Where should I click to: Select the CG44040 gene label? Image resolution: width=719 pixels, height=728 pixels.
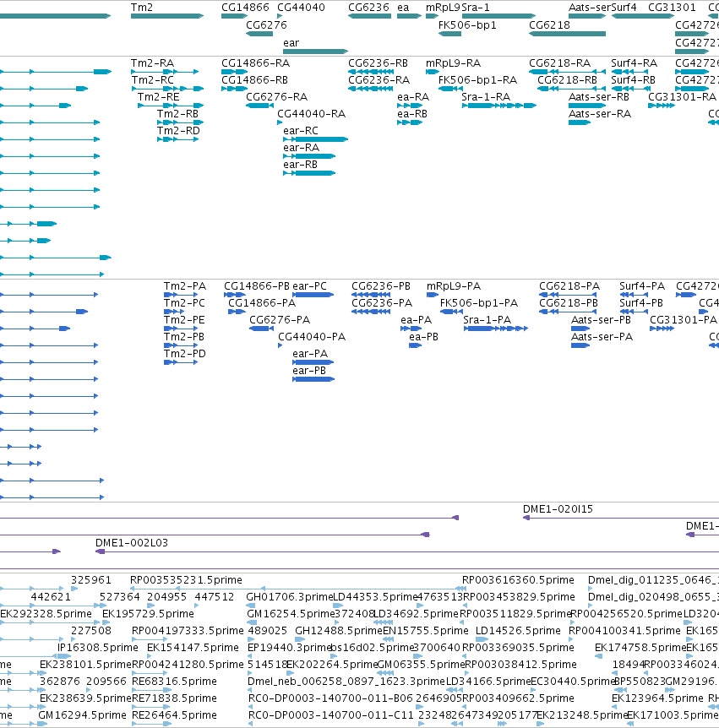[301, 8]
